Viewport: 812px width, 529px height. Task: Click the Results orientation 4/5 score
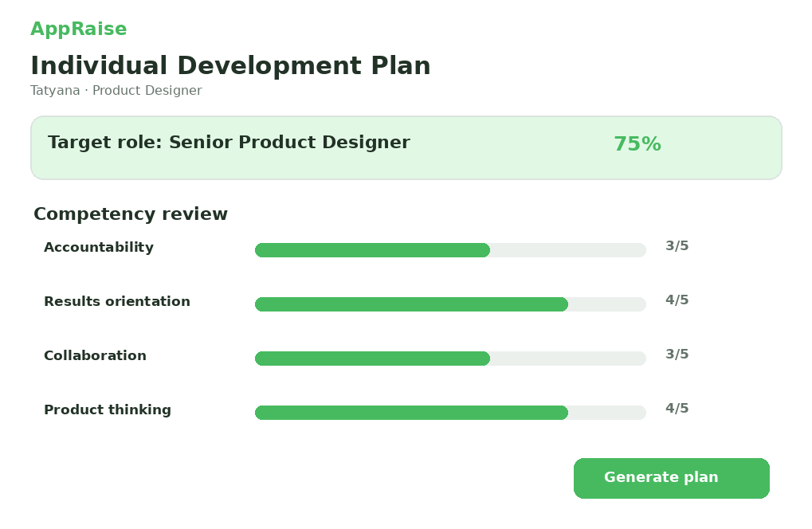[x=677, y=300]
